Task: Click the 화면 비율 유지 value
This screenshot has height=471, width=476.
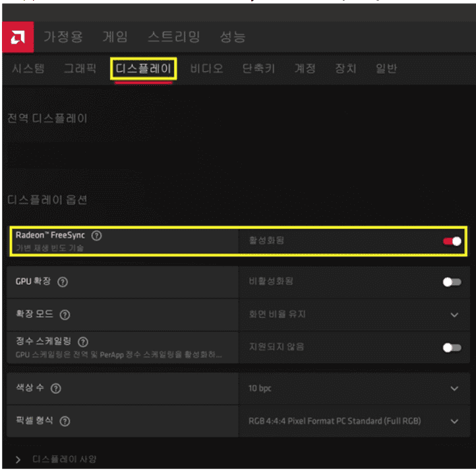Action: 277,314
